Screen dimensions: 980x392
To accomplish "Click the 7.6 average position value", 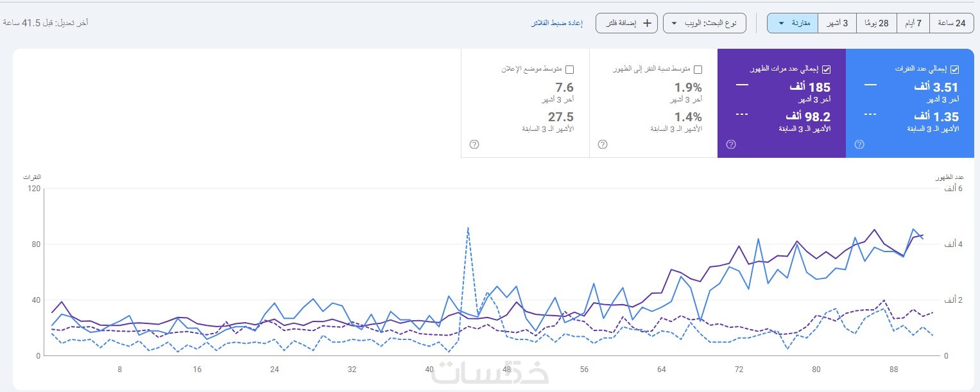I will (x=565, y=87).
